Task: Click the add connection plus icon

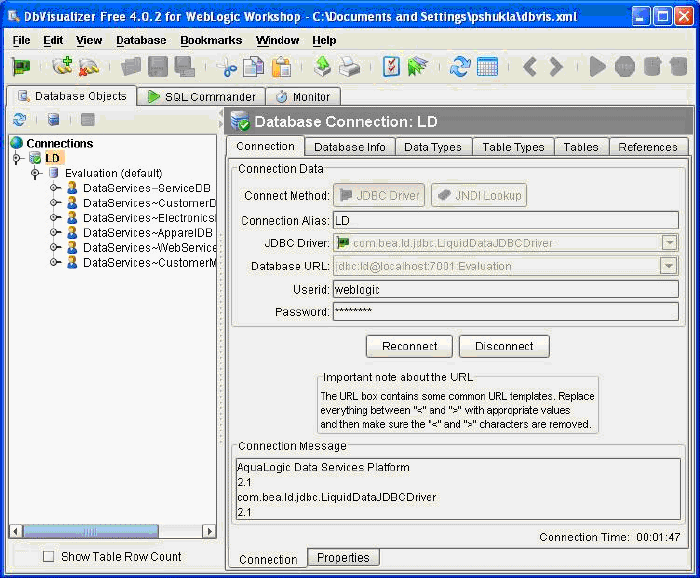Action: [x=62, y=66]
